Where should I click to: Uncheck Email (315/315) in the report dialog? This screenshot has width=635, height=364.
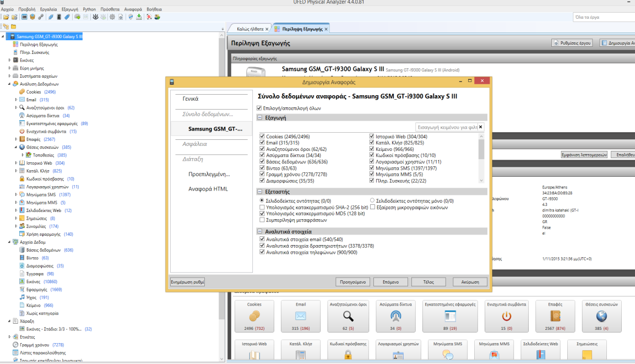[x=262, y=143]
